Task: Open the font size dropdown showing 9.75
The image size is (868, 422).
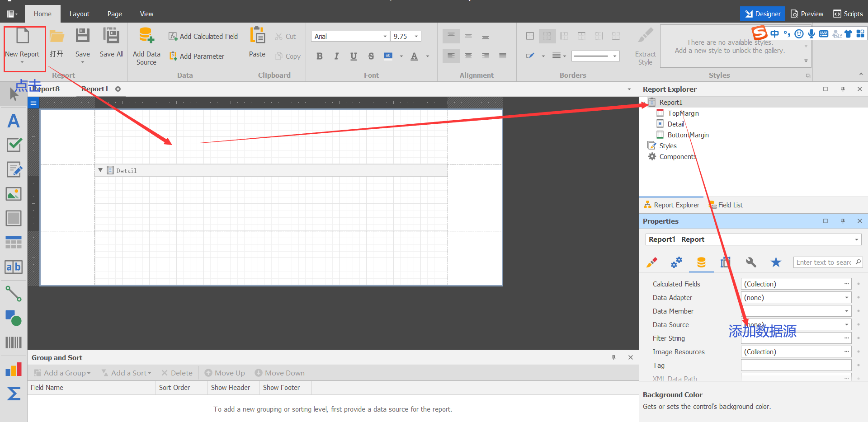Action: click(x=415, y=36)
